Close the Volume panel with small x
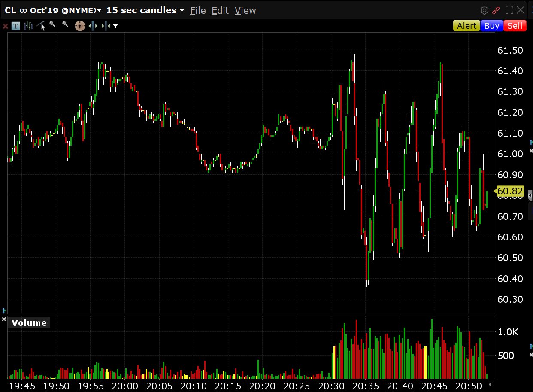533x392 pixels. pyautogui.click(x=4, y=319)
